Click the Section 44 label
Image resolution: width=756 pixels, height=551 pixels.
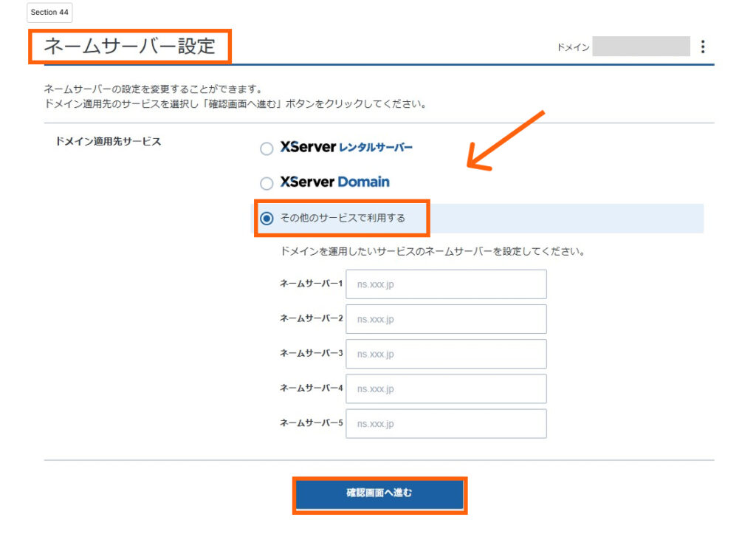click(x=49, y=12)
